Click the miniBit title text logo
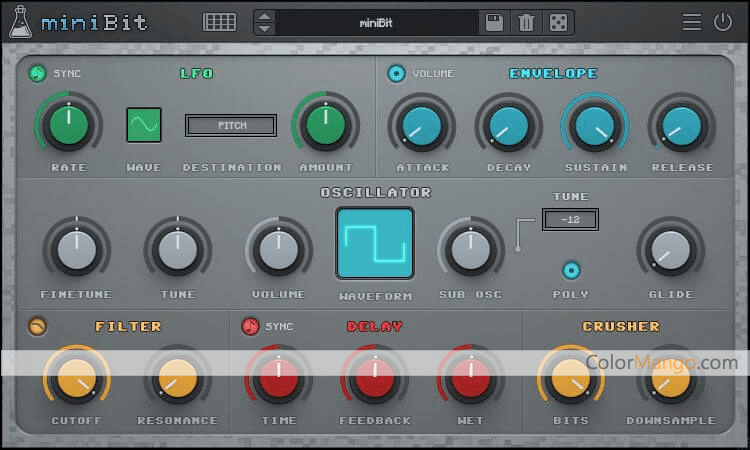 94,23
